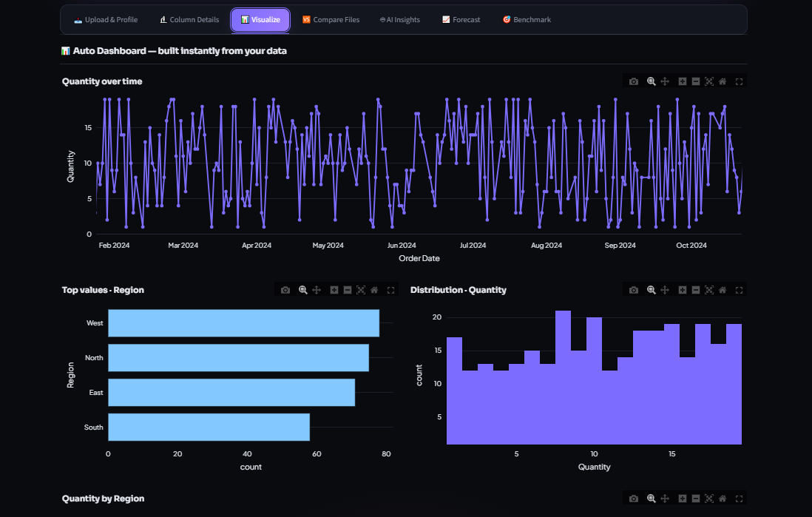Click the South bar in Region chart
812x517 pixels.
209,428
